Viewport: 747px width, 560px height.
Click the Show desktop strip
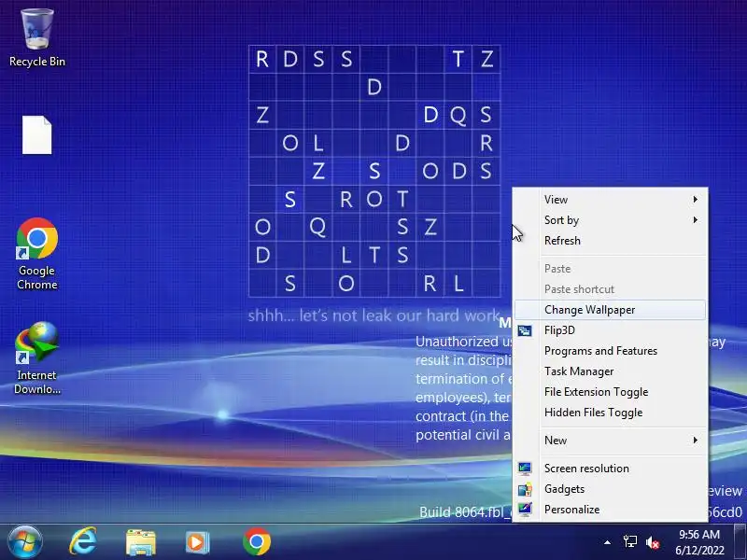pyautogui.click(x=740, y=541)
